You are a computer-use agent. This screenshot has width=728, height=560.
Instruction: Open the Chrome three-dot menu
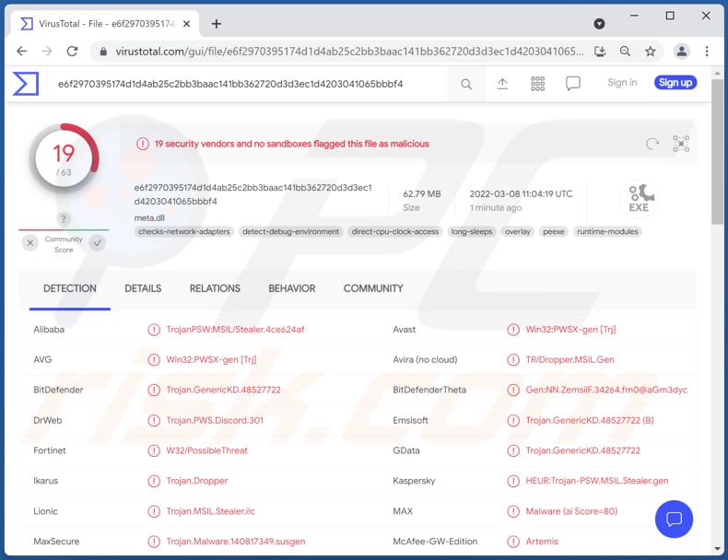pyautogui.click(x=707, y=52)
